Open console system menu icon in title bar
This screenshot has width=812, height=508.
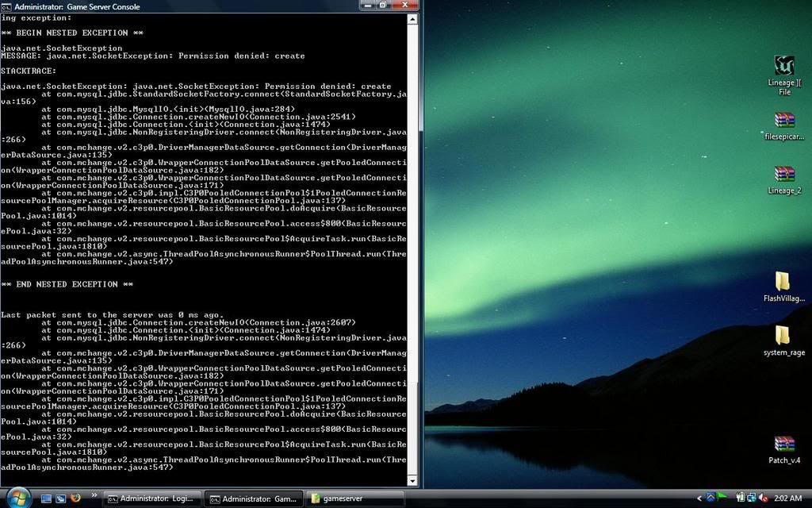point(6,6)
